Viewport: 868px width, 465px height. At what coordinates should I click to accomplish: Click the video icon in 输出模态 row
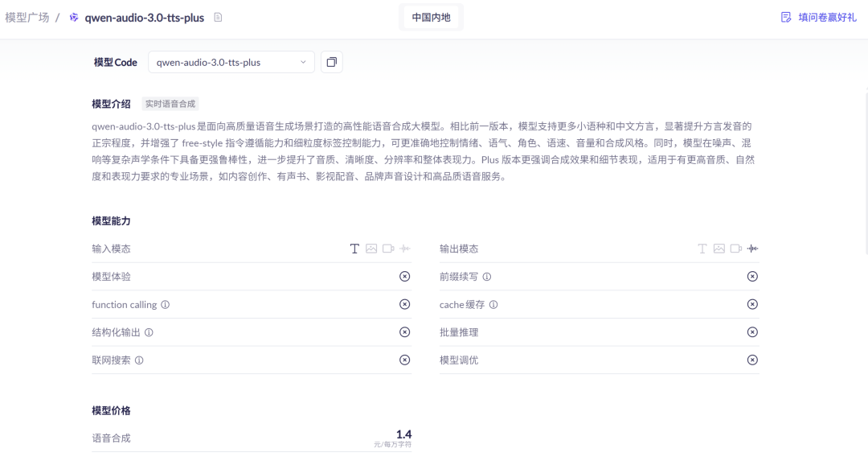tap(735, 249)
